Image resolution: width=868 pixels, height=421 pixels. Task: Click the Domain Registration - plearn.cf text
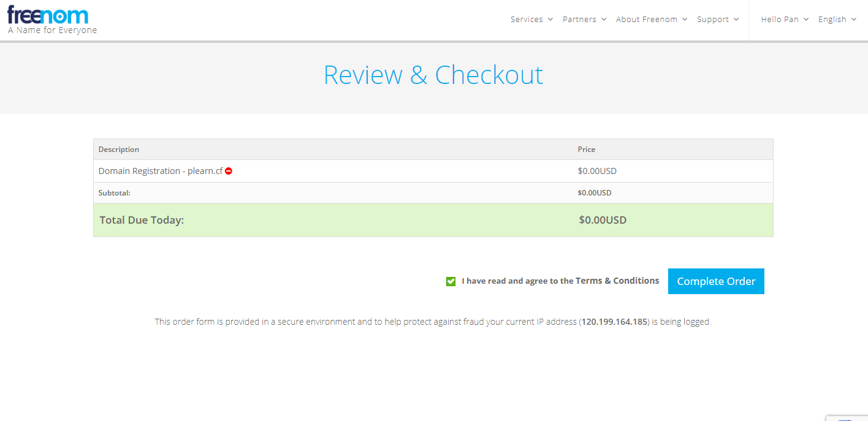pos(161,171)
